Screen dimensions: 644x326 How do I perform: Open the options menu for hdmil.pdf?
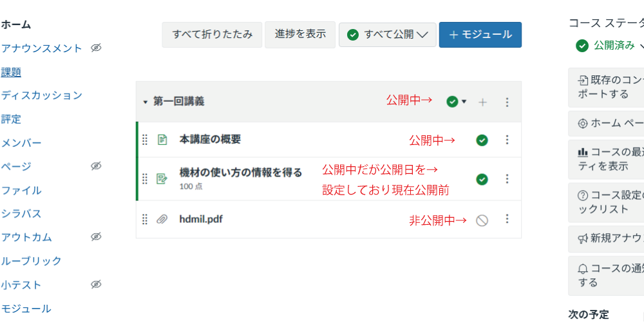point(507,220)
